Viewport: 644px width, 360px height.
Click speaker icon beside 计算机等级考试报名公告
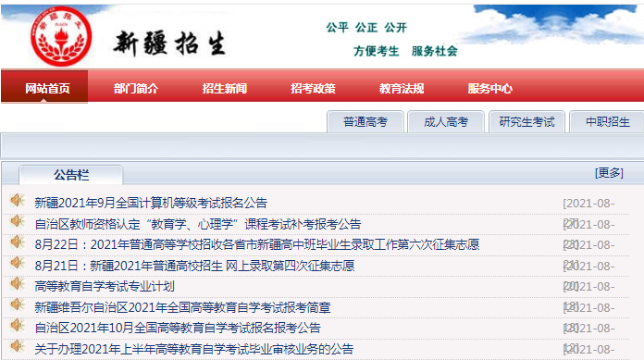click(18, 200)
